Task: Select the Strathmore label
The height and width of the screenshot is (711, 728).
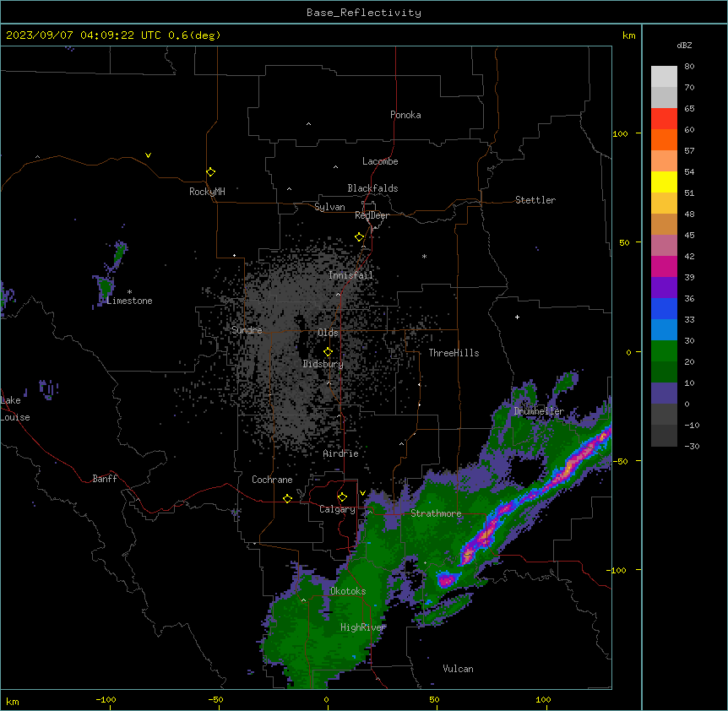Action: coord(436,513)
